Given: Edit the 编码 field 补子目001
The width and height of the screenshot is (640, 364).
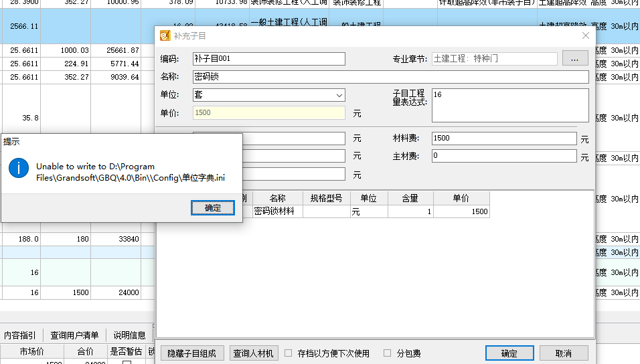Looking at the screenshot, I should click(x=269, y=59).
